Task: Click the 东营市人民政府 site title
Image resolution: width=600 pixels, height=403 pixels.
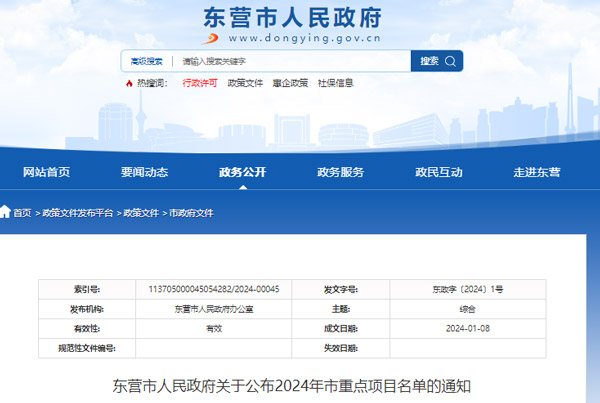Action: [x=292, y=18]
